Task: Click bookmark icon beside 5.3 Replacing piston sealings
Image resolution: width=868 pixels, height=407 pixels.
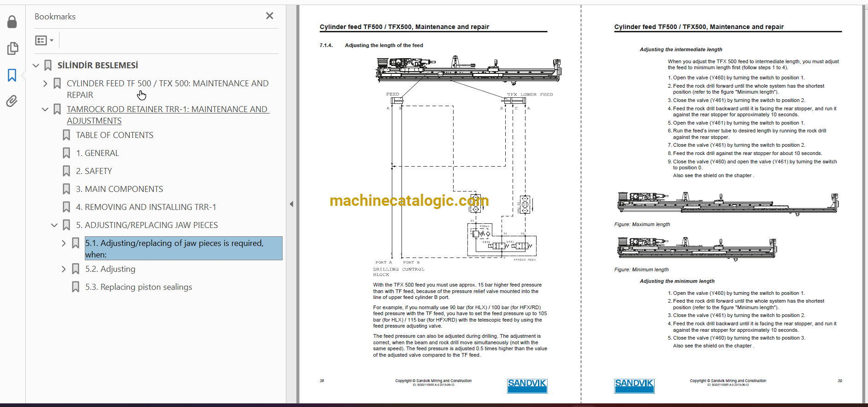Action: [x=76, y=287]
